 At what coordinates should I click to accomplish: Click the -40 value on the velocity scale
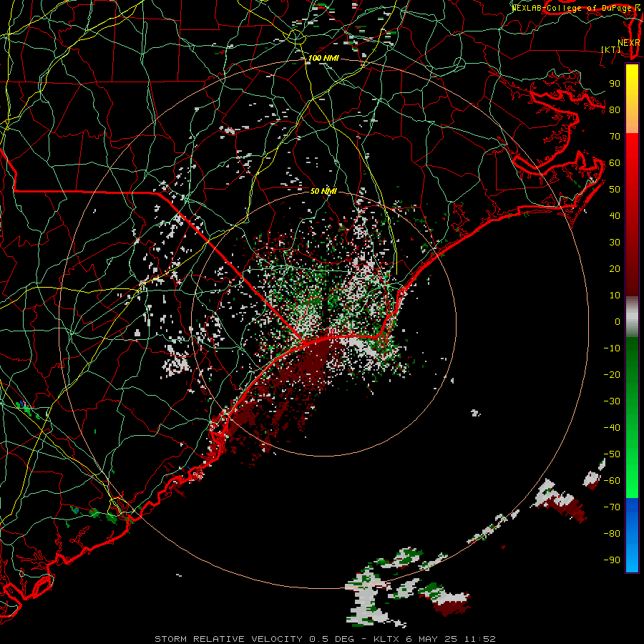pos(612,428)
